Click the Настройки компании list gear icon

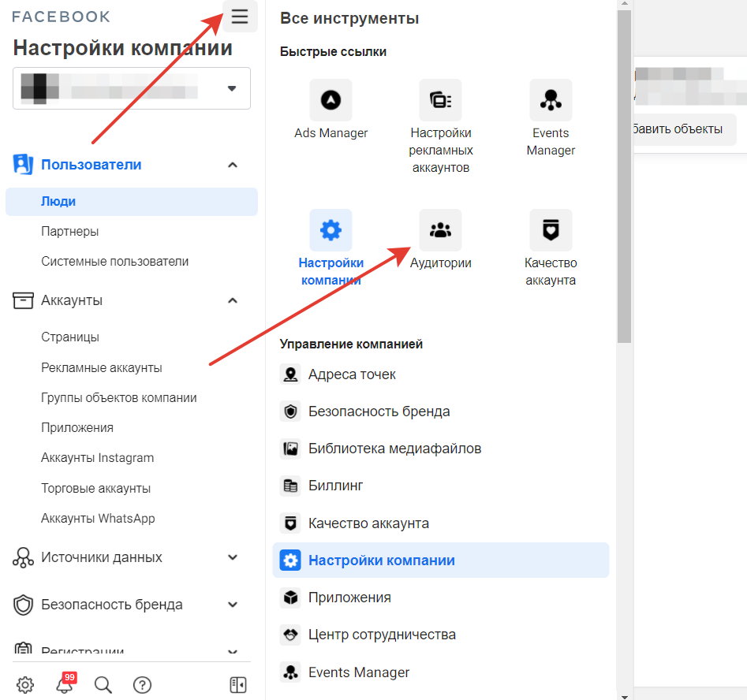(290, 560)
